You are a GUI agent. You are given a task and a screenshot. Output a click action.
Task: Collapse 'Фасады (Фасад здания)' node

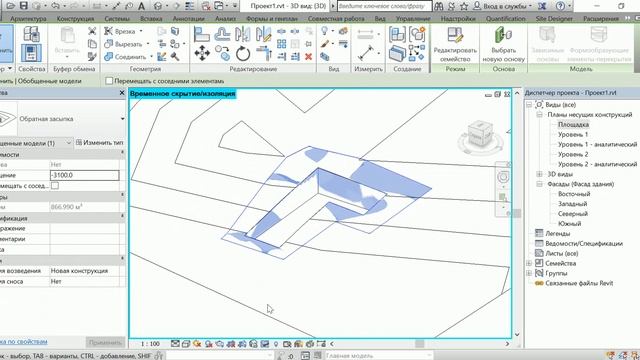[x=539, y=184]
